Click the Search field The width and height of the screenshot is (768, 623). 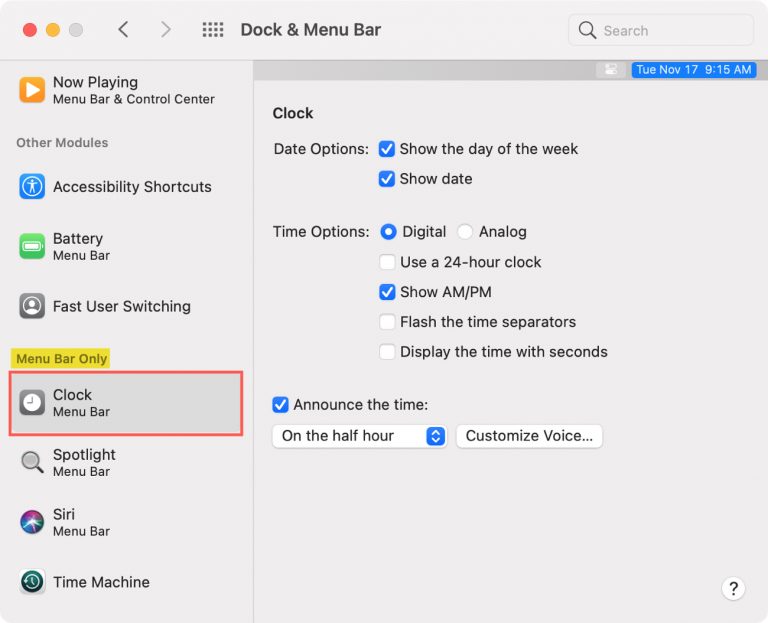pyautogui.click(x=661, y=30)
